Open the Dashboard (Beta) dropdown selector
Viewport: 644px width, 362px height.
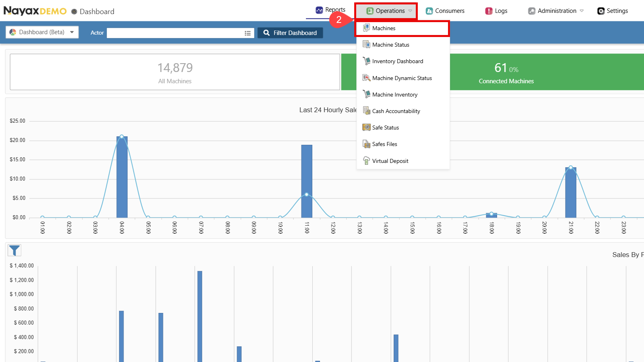coord(42,32)
